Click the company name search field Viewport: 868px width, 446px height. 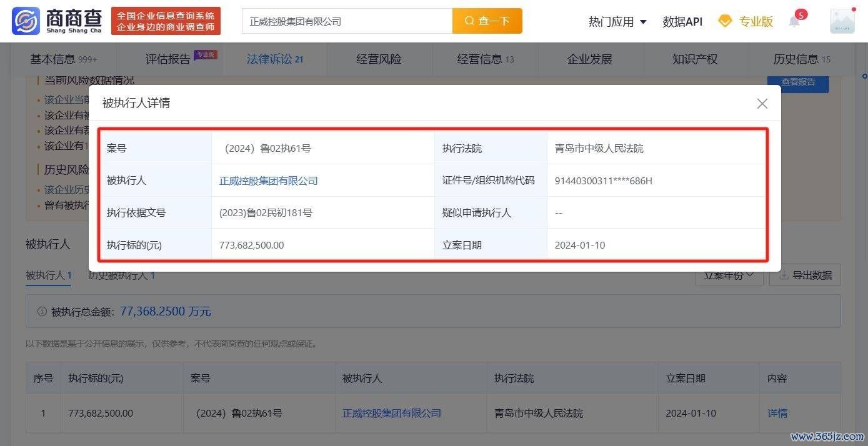coord(347,21)
